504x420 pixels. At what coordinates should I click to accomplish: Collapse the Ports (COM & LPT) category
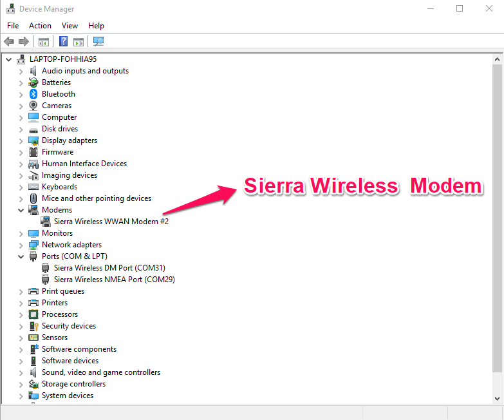21,256
